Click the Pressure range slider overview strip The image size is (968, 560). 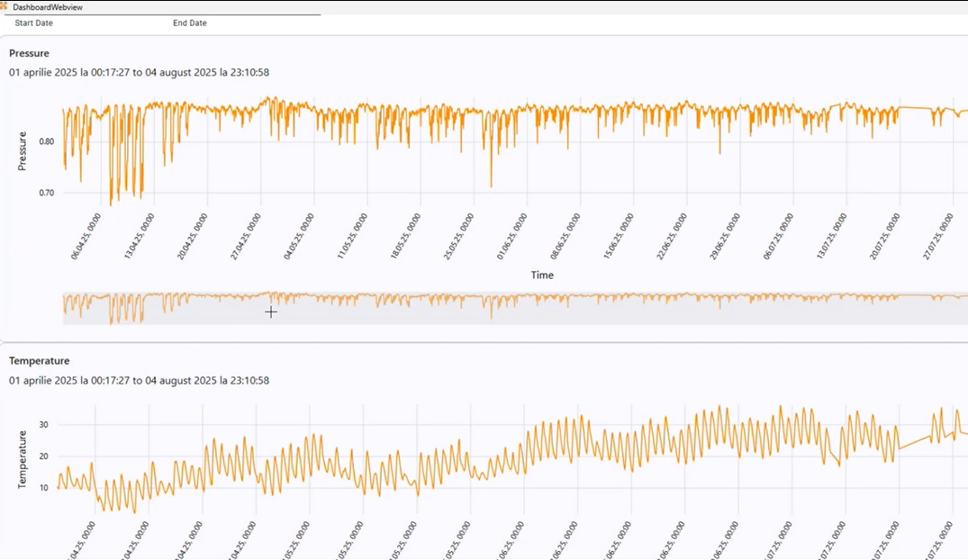point(513,307)
